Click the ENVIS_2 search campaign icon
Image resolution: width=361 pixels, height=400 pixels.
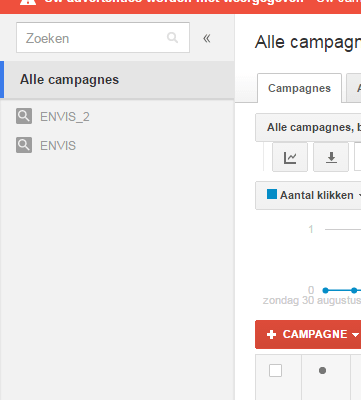click(24, 116)
